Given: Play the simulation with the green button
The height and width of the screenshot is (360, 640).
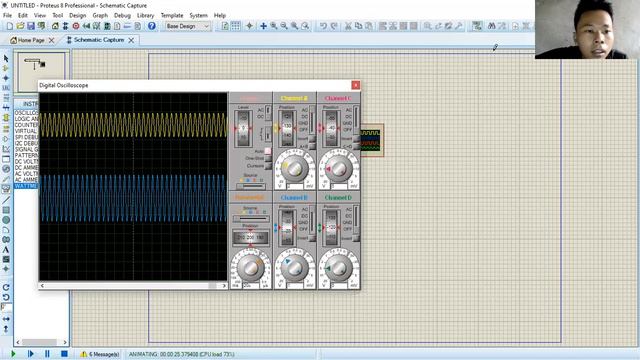Looking at the screenshot, I should [x=13, y=354].
